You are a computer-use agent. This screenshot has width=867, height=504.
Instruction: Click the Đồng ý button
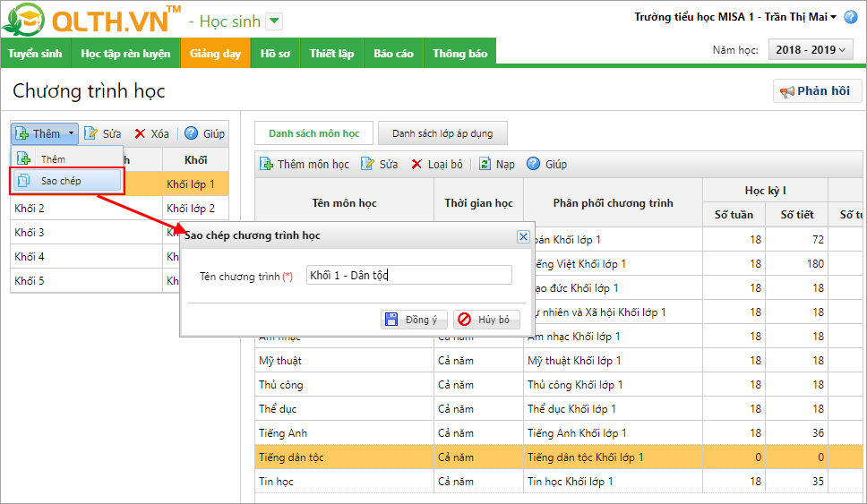414,320
